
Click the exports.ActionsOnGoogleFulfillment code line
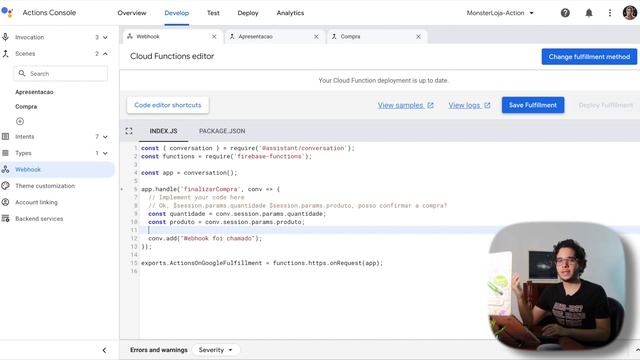pyautogui.click(x=262, y=263)
